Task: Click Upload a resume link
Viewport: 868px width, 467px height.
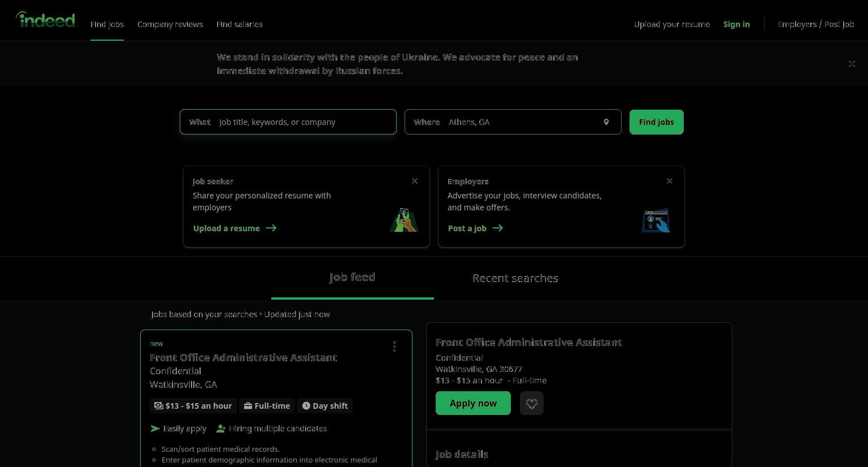Action: click(235, 228)
